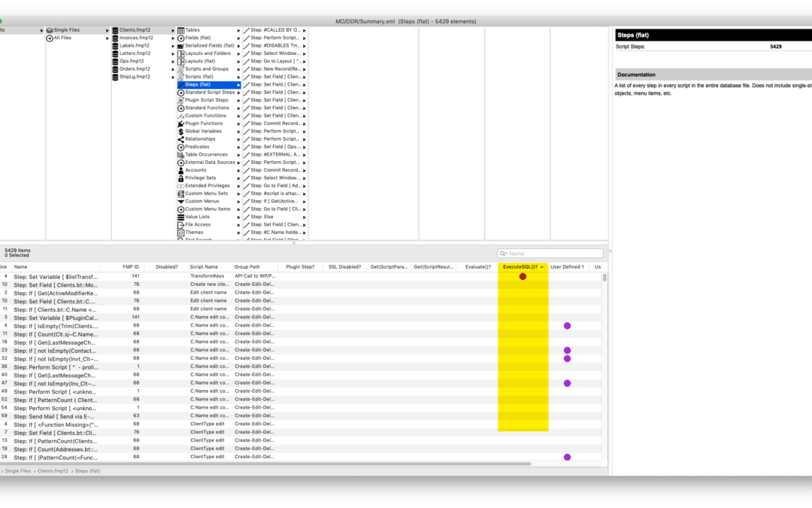
Task: Click the Relationships share icon
Action: [180, 139]
